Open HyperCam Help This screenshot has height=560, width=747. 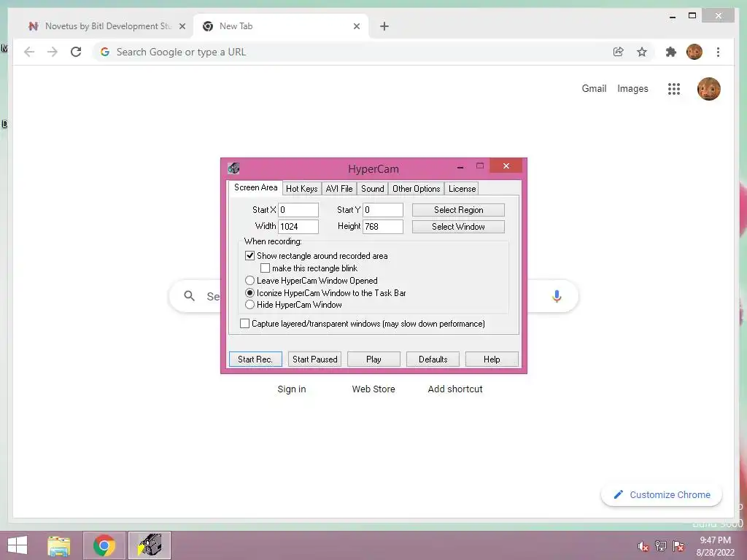(492, 359)
